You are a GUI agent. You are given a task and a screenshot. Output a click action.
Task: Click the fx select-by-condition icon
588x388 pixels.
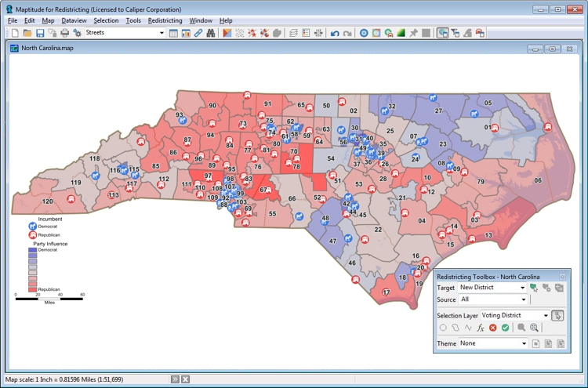click(x=480, y=328)
